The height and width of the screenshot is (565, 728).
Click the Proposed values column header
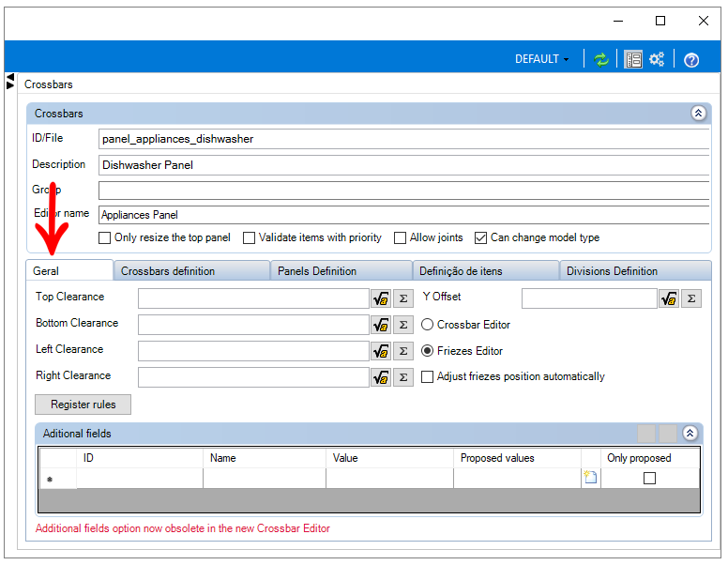517,458
